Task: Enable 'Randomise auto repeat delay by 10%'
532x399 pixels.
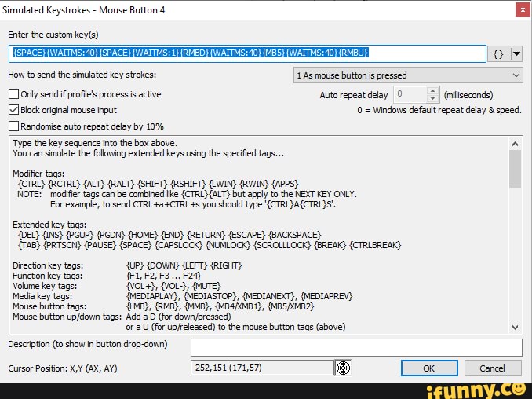Action: [x=13, y=126]
